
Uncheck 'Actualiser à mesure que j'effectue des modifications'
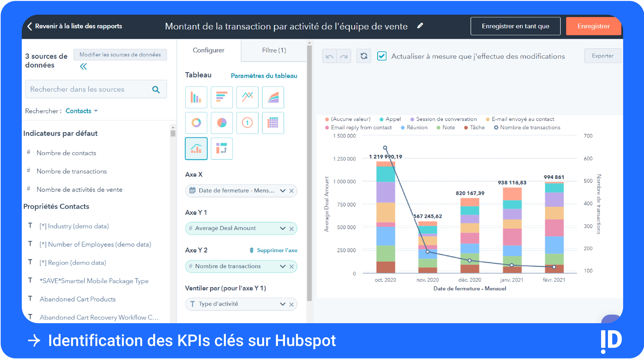382,56
